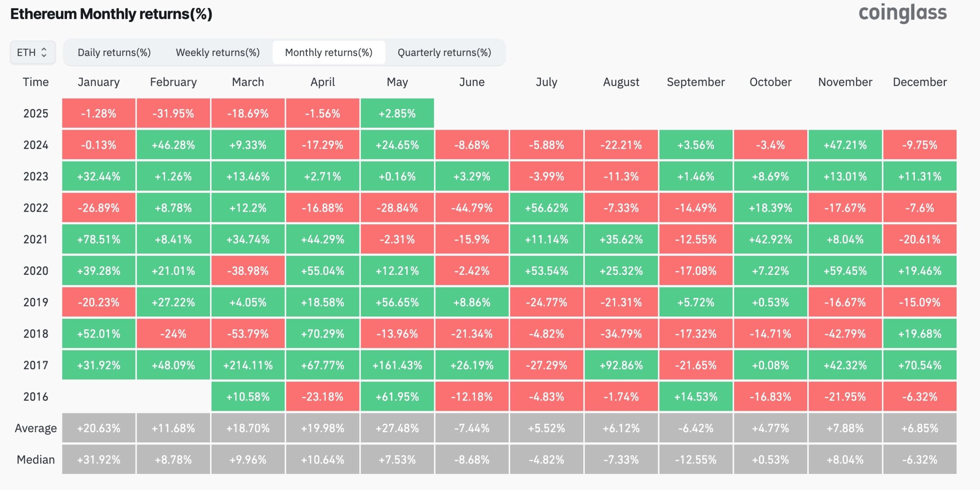The image size is (980, 490).
Task: Select the 2017 March +214.11% cell
Action: (x=248, y=365)
